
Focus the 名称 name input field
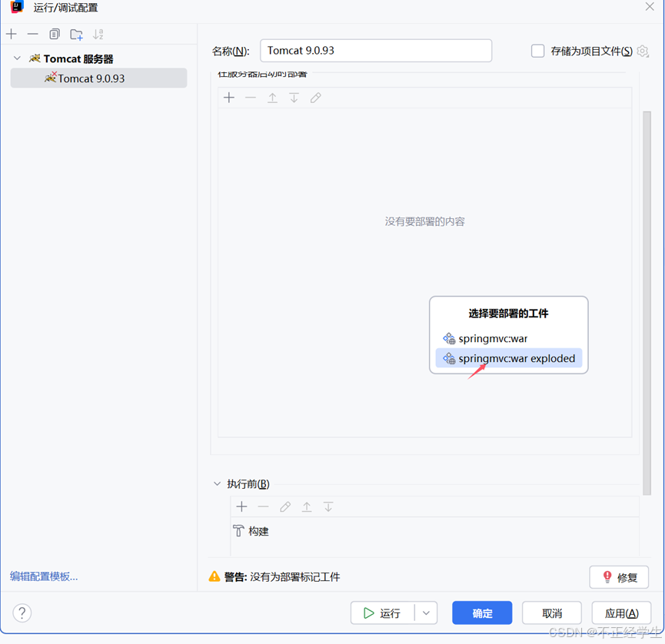(x=376, y=51)
